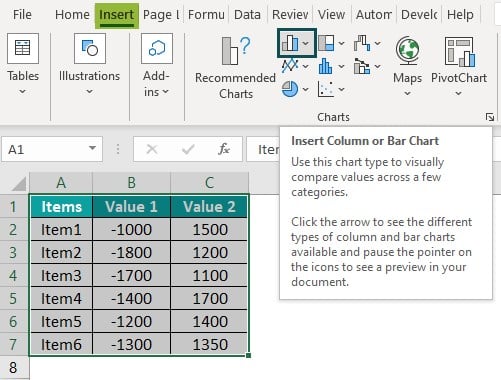Open the Add-ins icon
501x380 pixels.
pyautogui.click(x=157, y=48)
